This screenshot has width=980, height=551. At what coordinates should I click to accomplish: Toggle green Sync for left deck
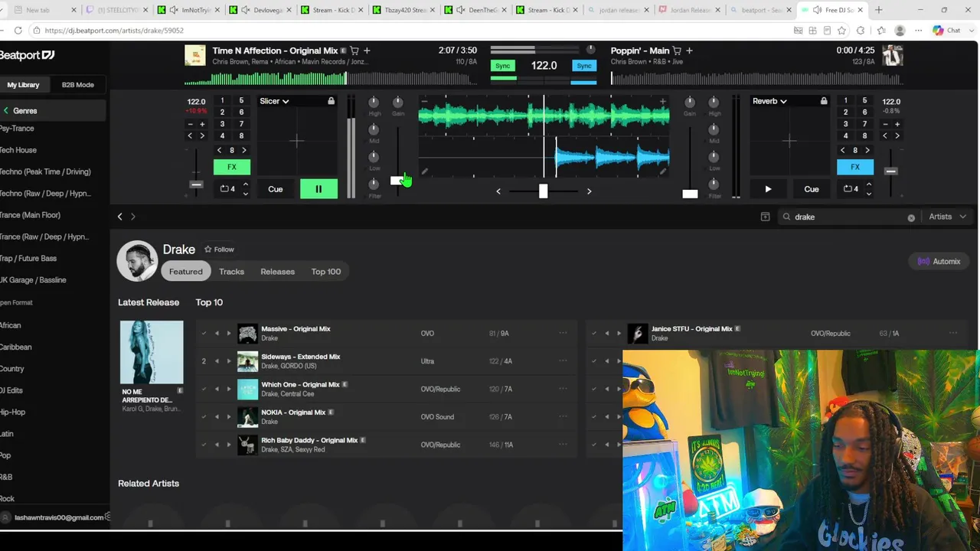502,66
